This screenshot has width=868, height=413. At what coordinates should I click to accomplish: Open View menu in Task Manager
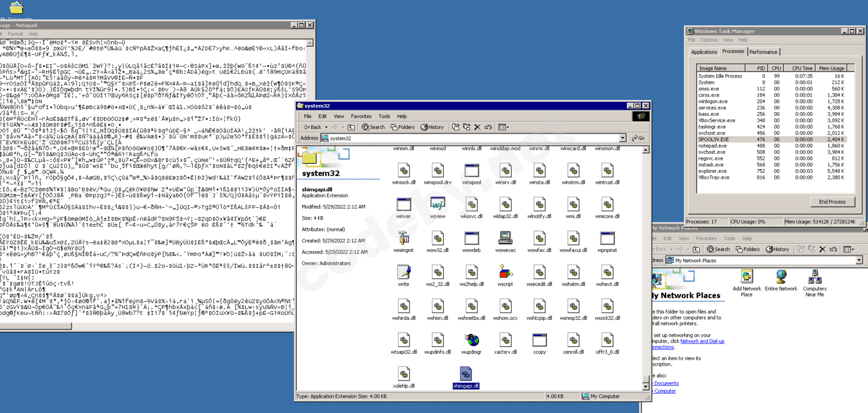727,40
